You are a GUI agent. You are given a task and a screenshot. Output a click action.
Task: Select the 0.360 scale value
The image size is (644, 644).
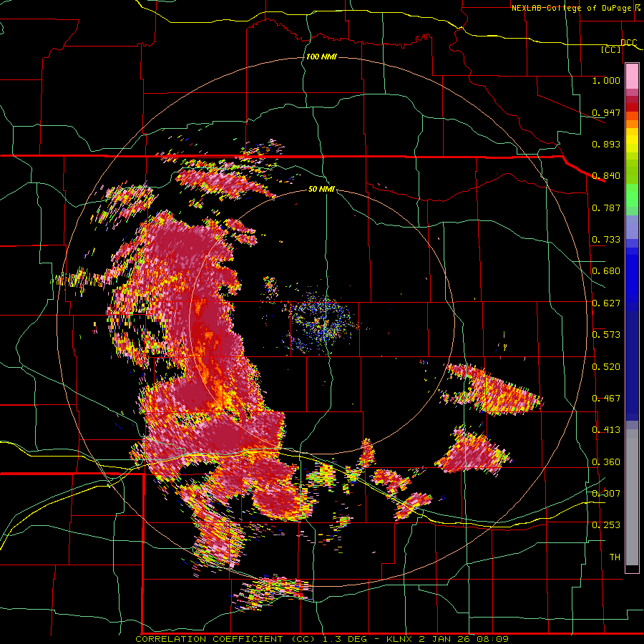click(606, 462)
